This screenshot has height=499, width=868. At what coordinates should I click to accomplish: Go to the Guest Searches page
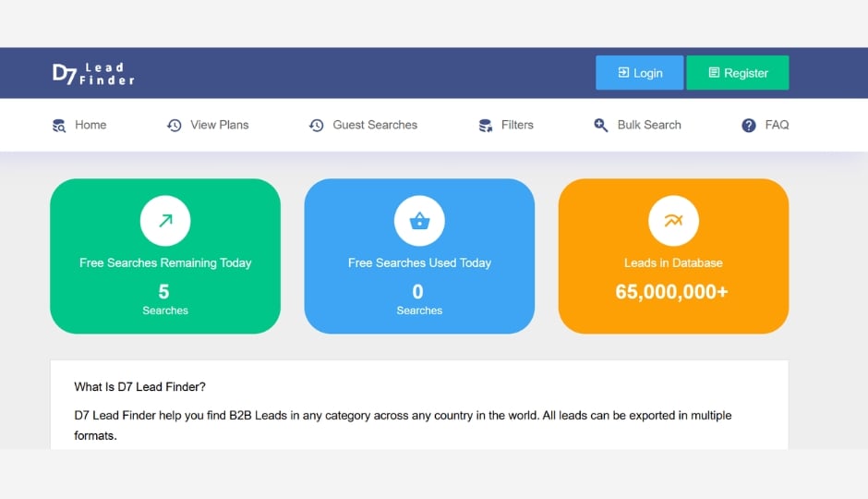click(375, 125)
